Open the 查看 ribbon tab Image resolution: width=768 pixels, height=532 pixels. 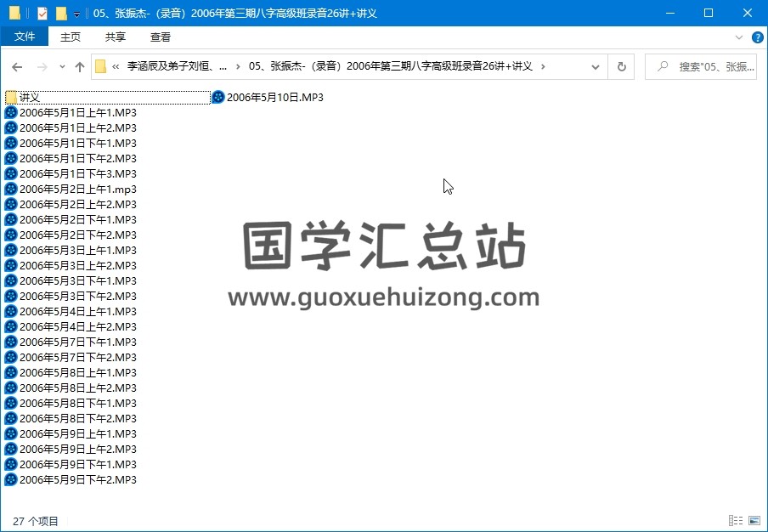[x=161, y=37]
